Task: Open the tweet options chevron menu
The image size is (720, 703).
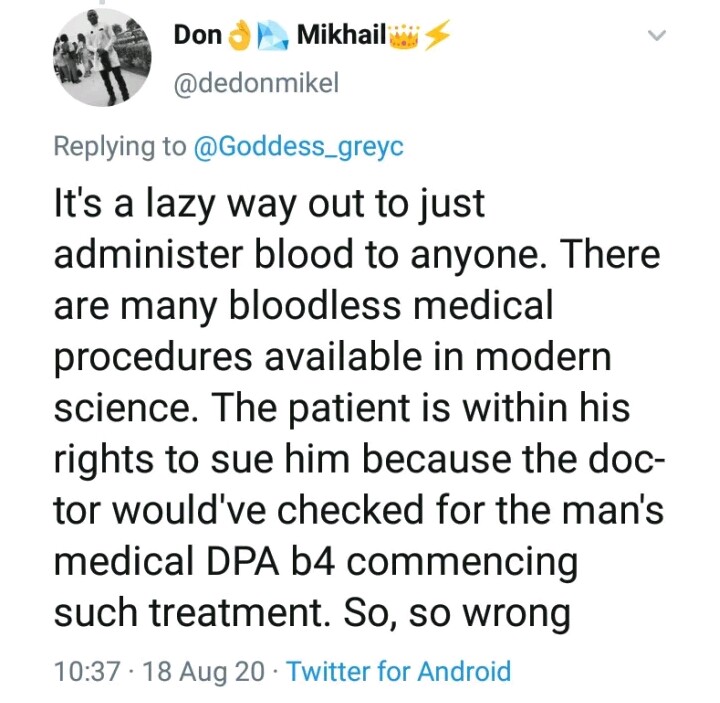Action: 656,37
